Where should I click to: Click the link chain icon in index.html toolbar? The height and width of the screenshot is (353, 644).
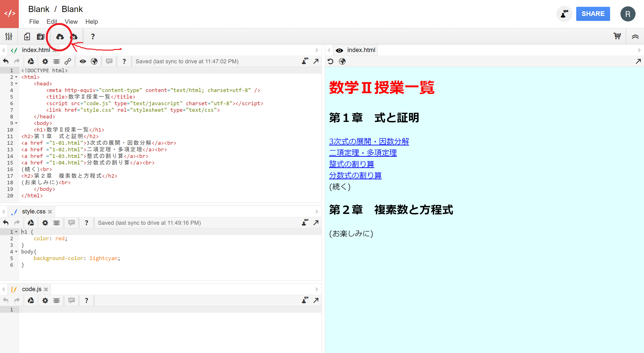tap(68, 61)
